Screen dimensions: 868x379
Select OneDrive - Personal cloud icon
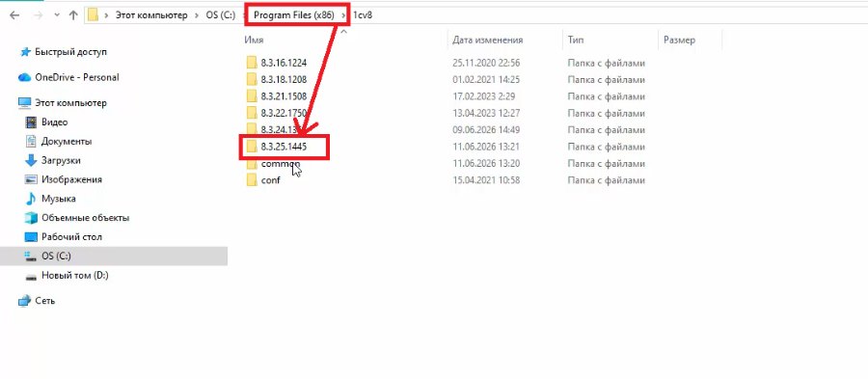click(x=24, y=77)
